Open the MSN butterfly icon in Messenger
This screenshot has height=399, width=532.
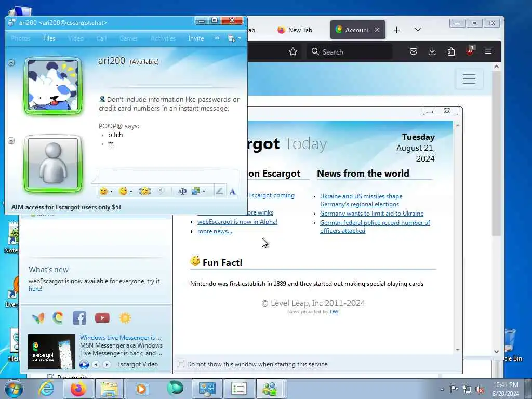(38, 318)
